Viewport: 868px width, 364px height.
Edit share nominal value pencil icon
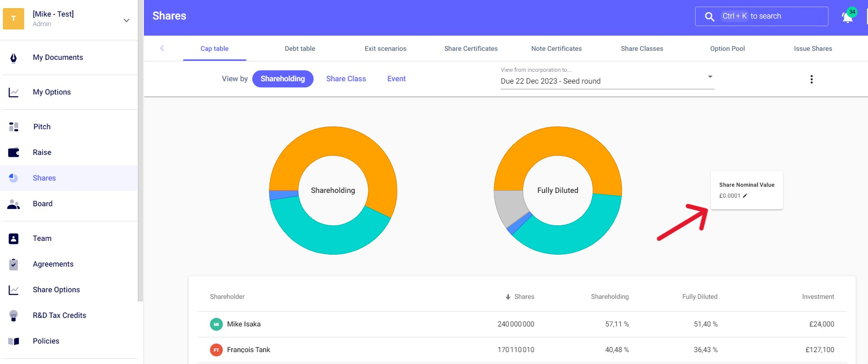[x=745, y=196]
